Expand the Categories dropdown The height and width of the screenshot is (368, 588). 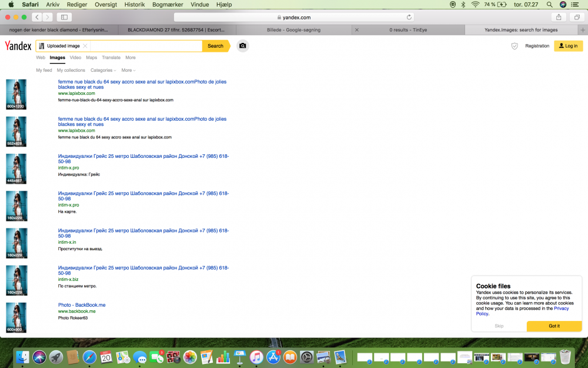pyautogui.click(x=103, y=70)
